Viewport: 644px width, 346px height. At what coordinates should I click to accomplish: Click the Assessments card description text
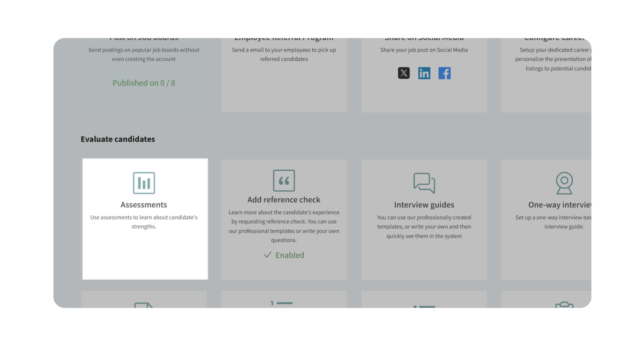144,222
